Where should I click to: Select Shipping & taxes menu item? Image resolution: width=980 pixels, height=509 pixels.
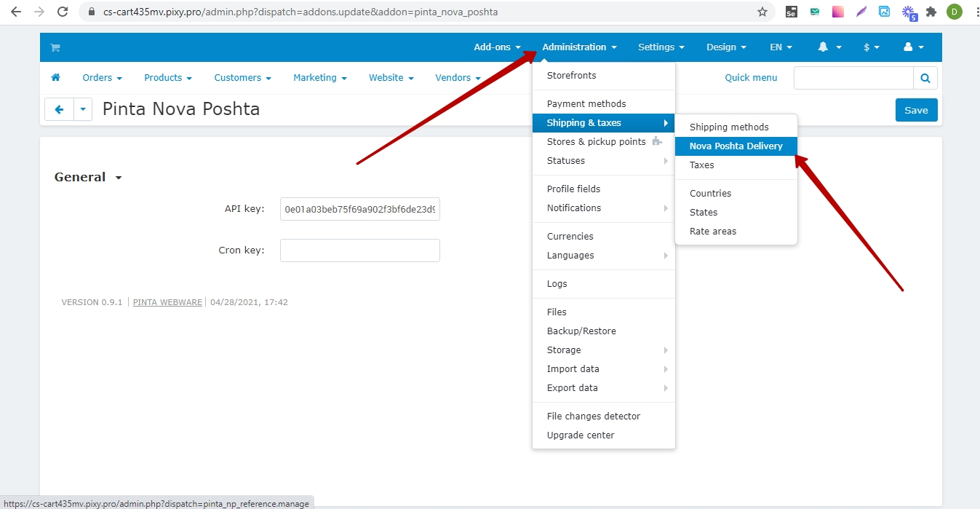[604, 122]
